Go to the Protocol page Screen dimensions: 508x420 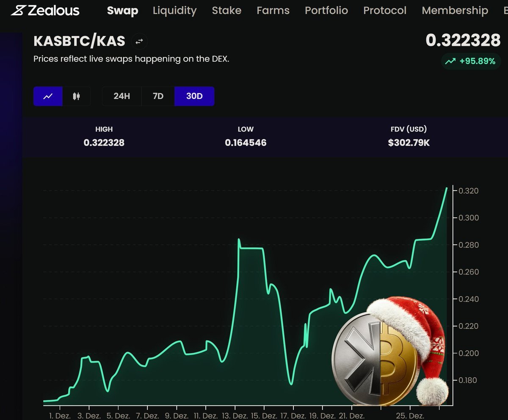(385, 11)
